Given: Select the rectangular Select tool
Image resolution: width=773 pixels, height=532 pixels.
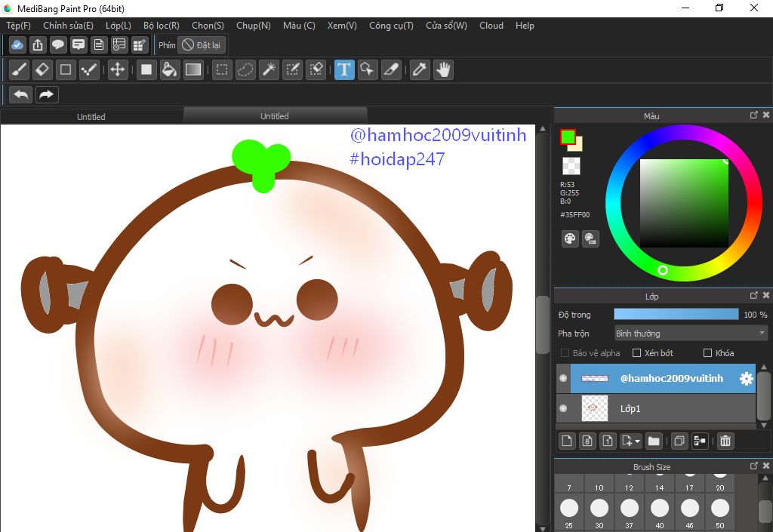Looking at the screenshot, I should pyautogui.click(x=222, y=69).
